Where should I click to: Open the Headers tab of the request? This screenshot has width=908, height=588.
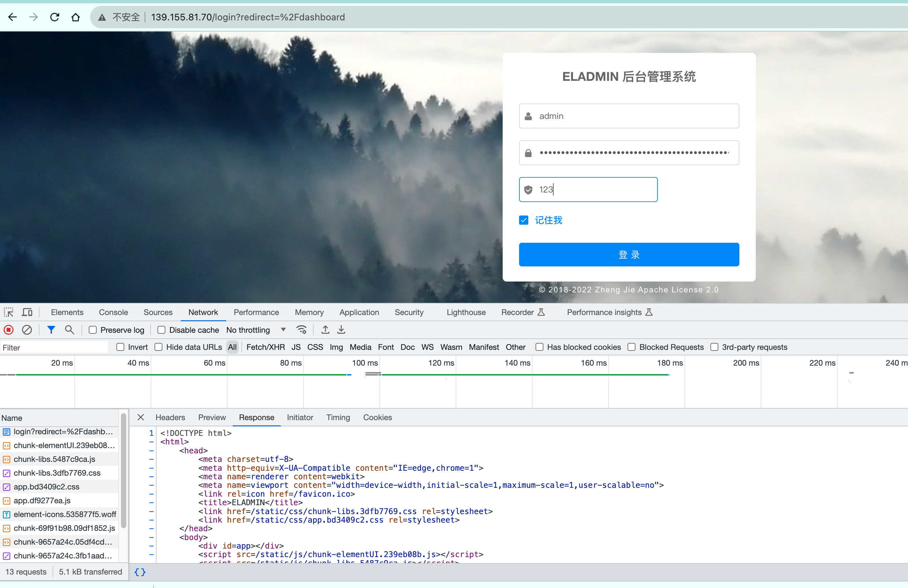[x=170, y=417]
